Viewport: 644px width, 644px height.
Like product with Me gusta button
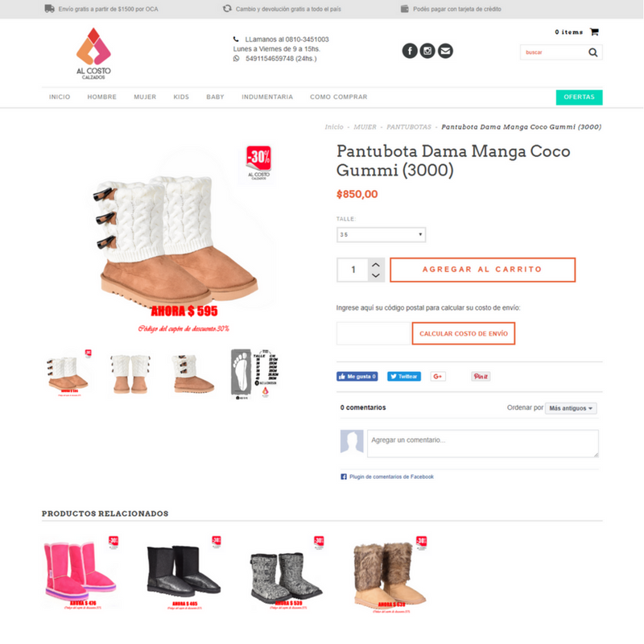pyautogui.click(x=357, y=376)
